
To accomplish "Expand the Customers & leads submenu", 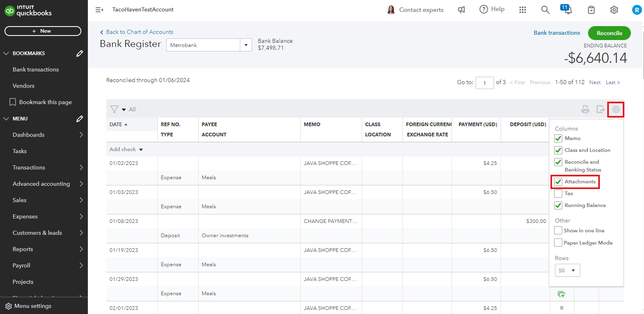I will pos(81,233).
